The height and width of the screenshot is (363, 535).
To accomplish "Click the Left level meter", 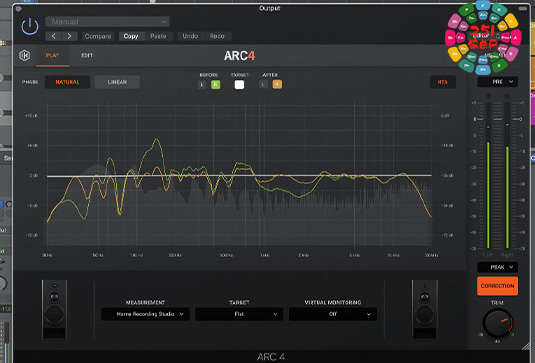I will click(x=488, y=175).
